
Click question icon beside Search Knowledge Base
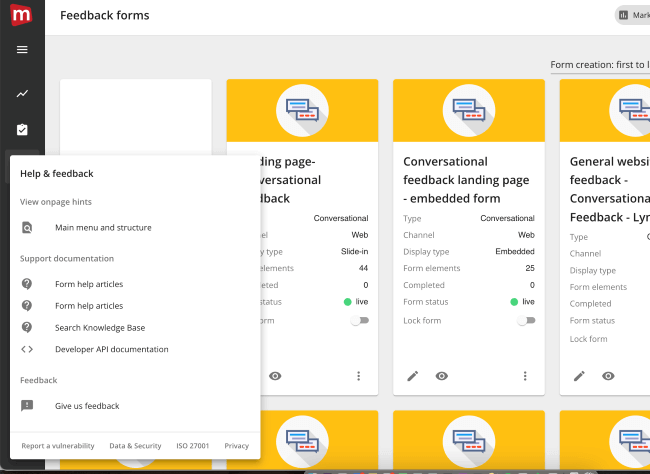27,328
